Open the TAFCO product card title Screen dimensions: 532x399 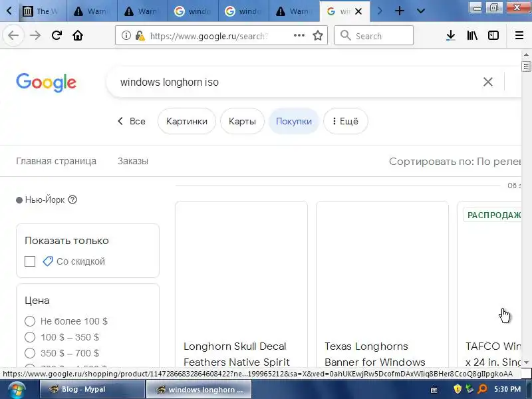[x=493, y=354]
